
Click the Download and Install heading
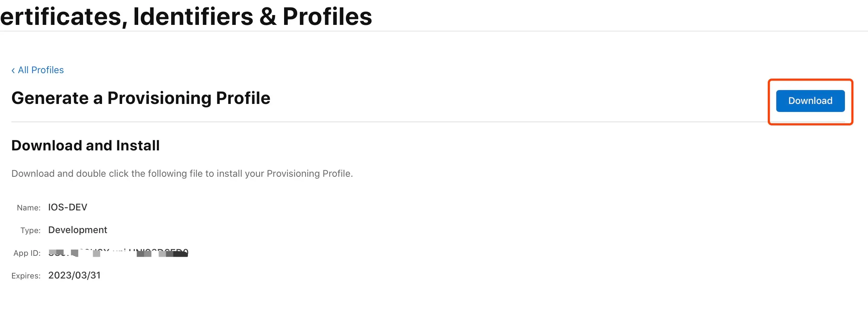(86, 145)
